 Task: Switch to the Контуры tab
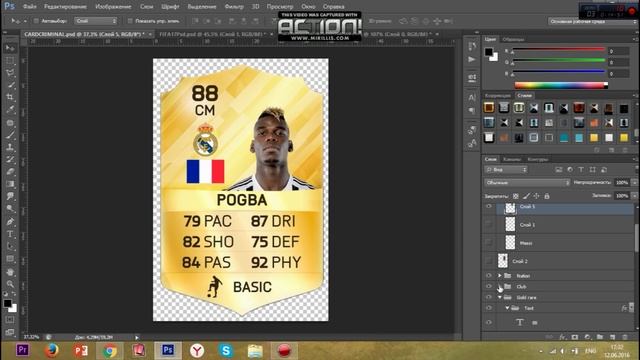tap(538, 159)
